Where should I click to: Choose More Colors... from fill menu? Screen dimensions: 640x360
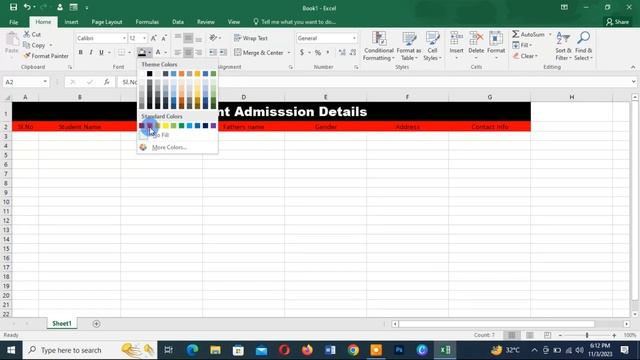click(169, 147)
